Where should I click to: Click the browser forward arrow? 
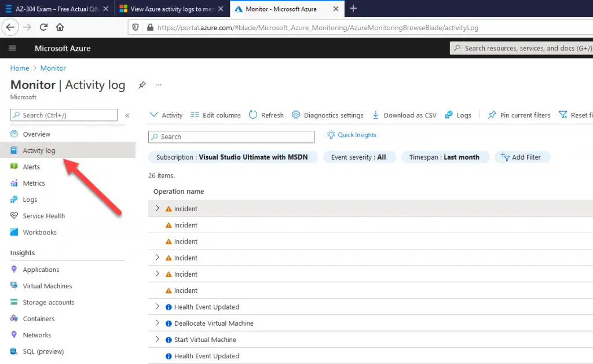coord(27,27)
